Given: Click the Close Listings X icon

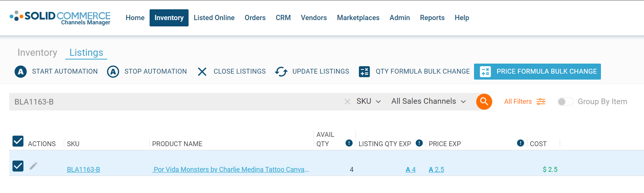Looking at the screenshot, I should click(x=202, y=71).
